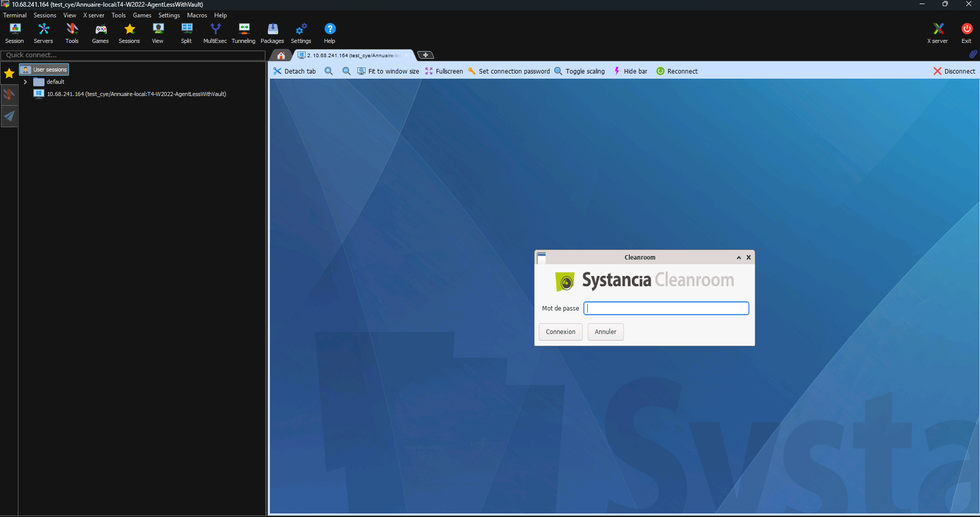
Task: Focus the Mot de passe field
Action: [666, 308]
